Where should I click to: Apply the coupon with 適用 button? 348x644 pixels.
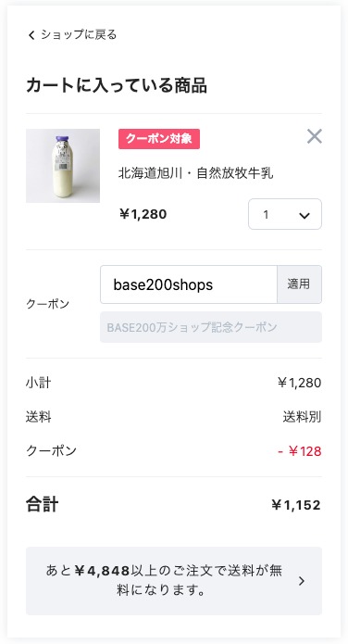pos(300,284)
